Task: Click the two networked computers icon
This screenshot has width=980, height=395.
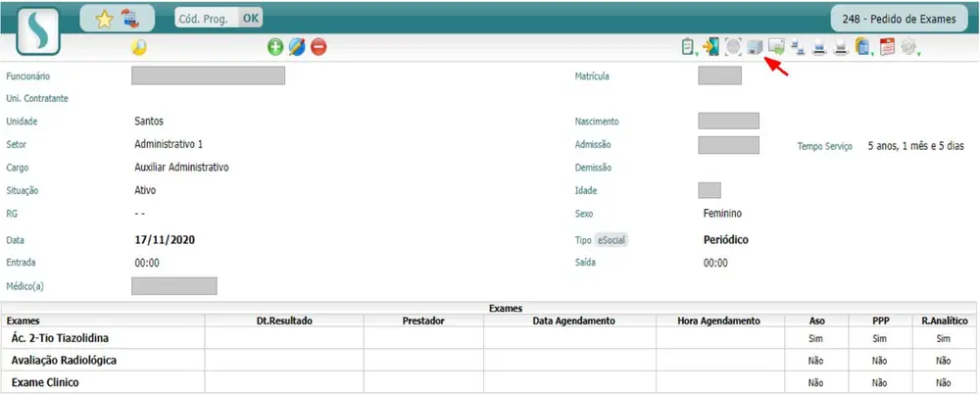Action: (x=798, y=47)
